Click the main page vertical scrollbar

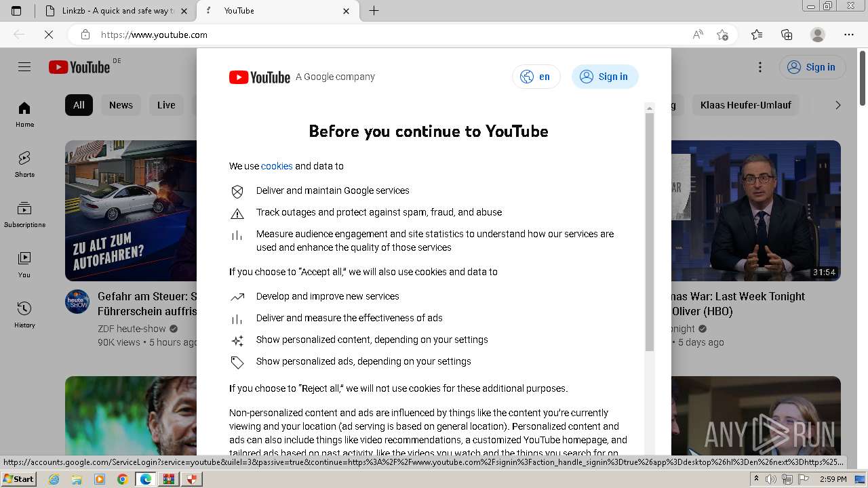(863, 78)
